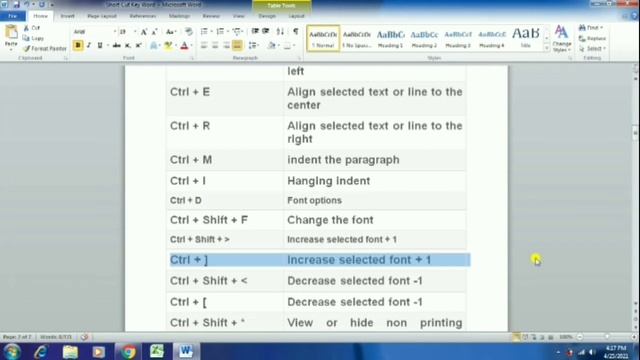Open the Change Case dropdown
Image resolution: width=640 pixels, height=360 pixels.
tap(171, 32)
